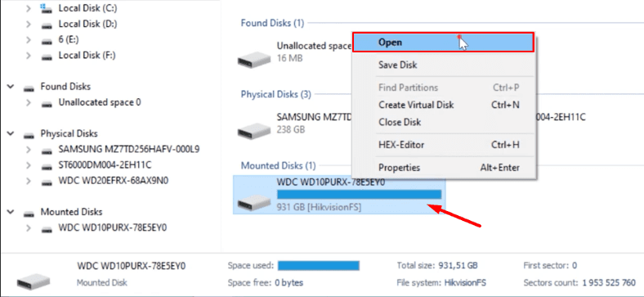Viewport: 644px width, 297px height.
Task: Expand WDC WD10PURX under Mounted Disks tree
Action: [29, 228]
